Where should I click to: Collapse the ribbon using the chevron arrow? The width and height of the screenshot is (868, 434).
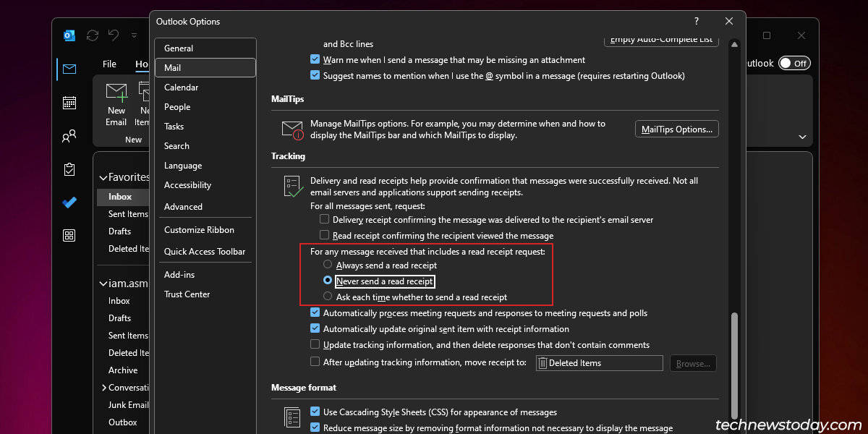click(x=802, y=137)
